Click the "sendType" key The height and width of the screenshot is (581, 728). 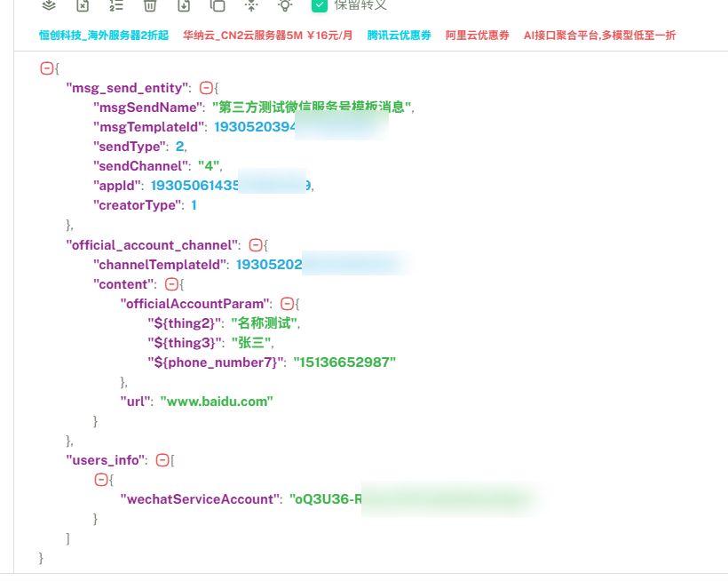129,147
